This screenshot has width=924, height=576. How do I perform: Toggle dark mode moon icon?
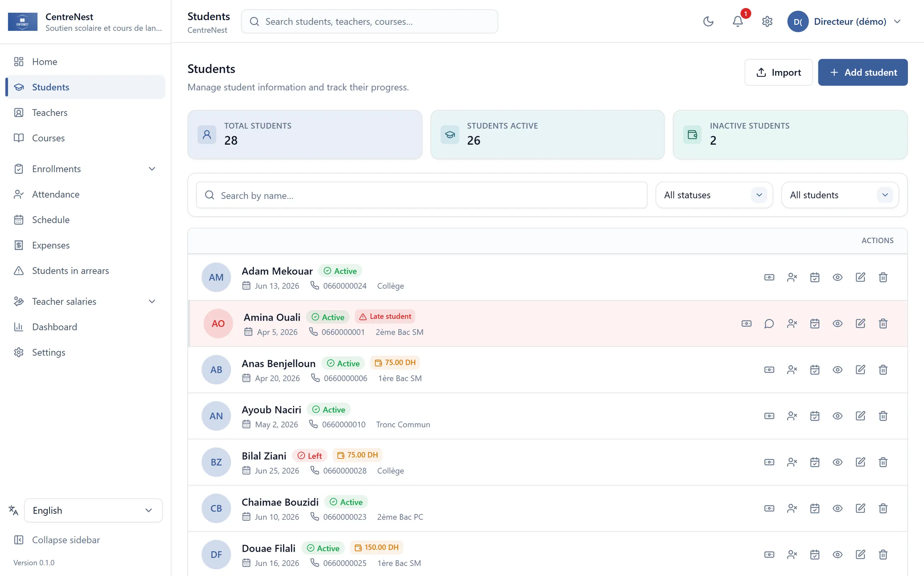click(708, 21)
